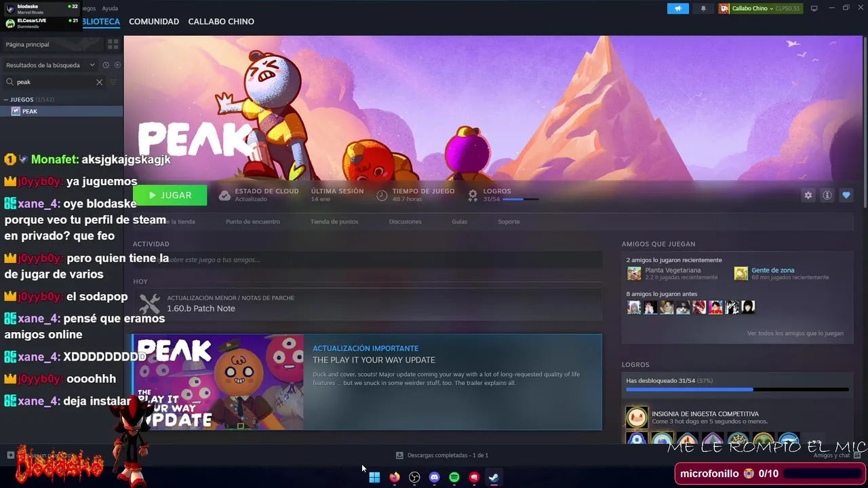The height and width of the screenshot is (488, 868).
Task: Open the LOGROS achievements summary
Action: click(504, 195)
